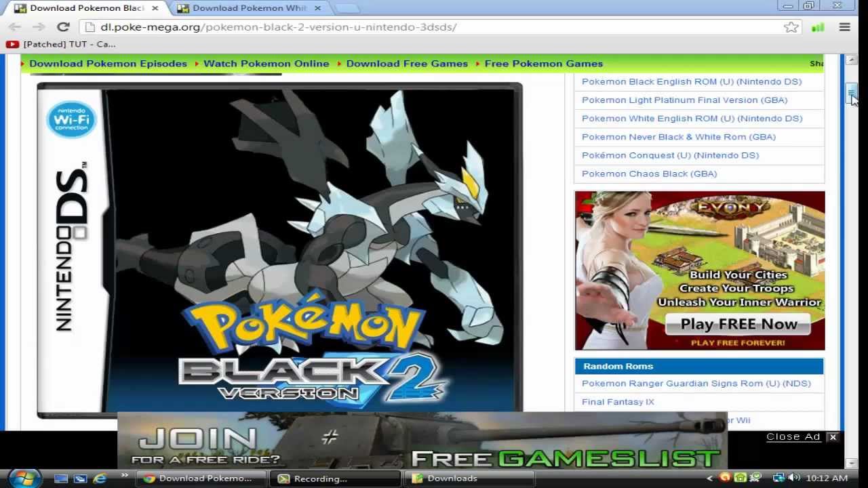Screen dimensions: 868x488
Task: Click Show Desktop in quick launch
Action: point(61,479)
